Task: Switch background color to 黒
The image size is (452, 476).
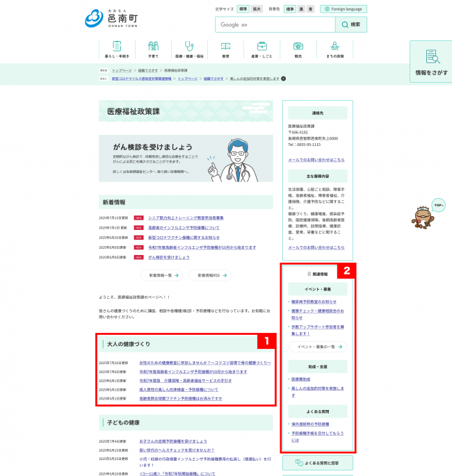Action: click(x=301, y=10)
